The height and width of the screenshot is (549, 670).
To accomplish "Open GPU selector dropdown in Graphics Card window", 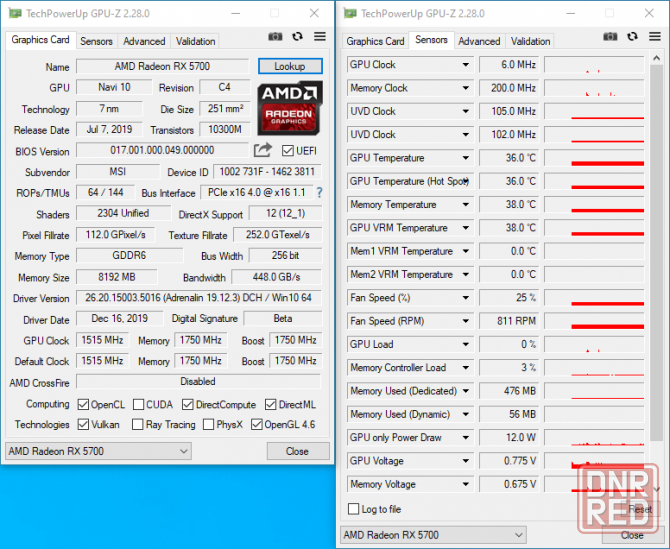I will [98, 451].
